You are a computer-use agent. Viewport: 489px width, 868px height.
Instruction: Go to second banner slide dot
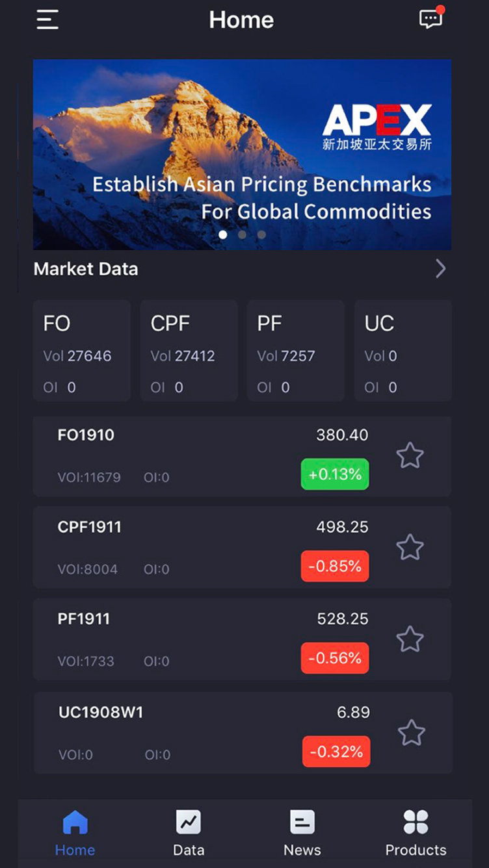(x=242, y=235)
